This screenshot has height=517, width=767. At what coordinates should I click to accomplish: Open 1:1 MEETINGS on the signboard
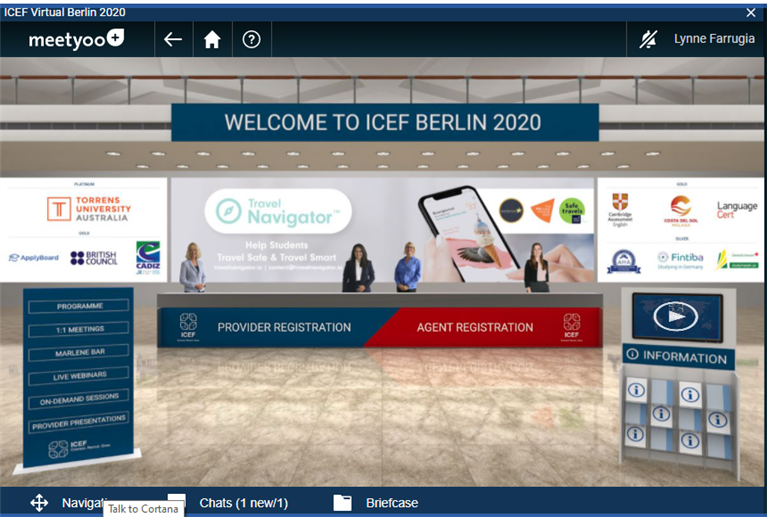(x=79, y=329)
